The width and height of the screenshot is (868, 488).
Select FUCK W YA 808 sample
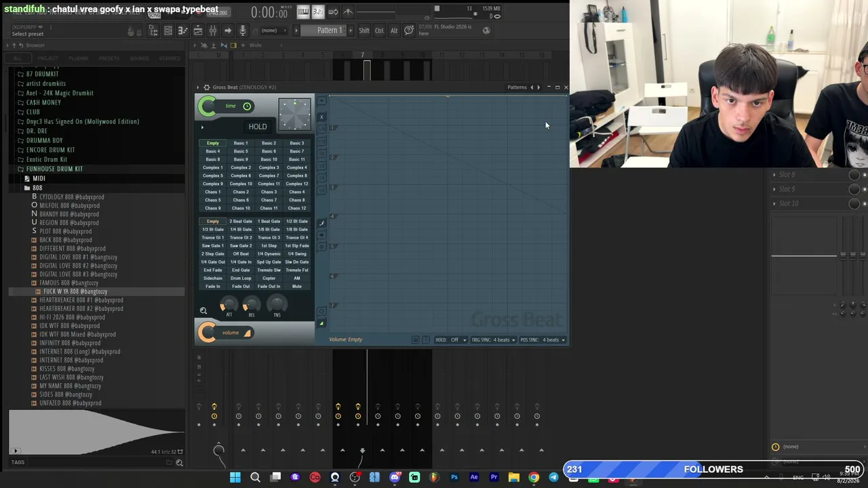[x=75, y=291]
